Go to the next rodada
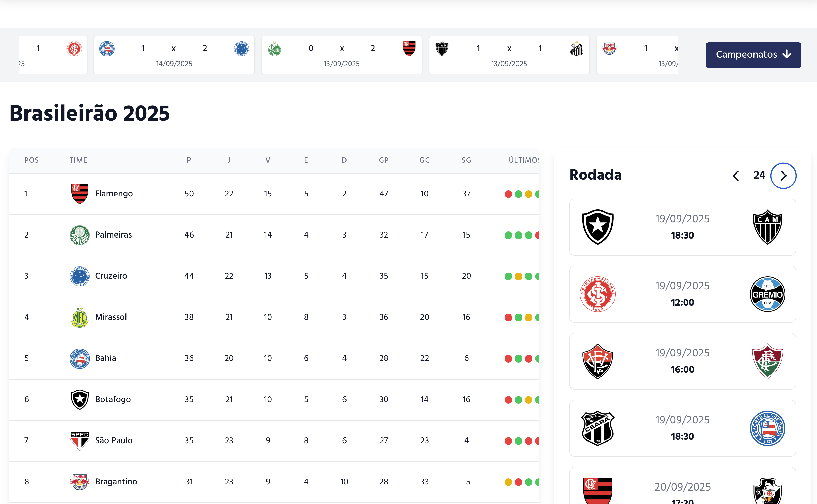The width and height of the screenshot is (817, 504). pos(783,176)
